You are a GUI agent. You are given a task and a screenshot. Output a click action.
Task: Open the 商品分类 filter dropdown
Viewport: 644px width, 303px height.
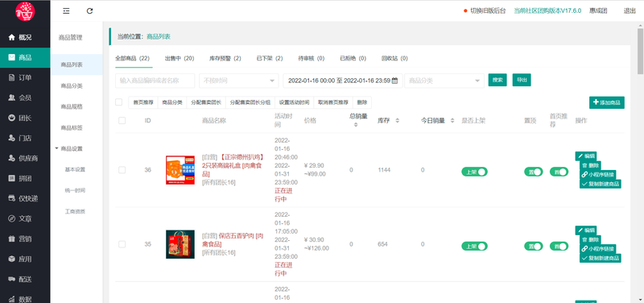point(444,81)
